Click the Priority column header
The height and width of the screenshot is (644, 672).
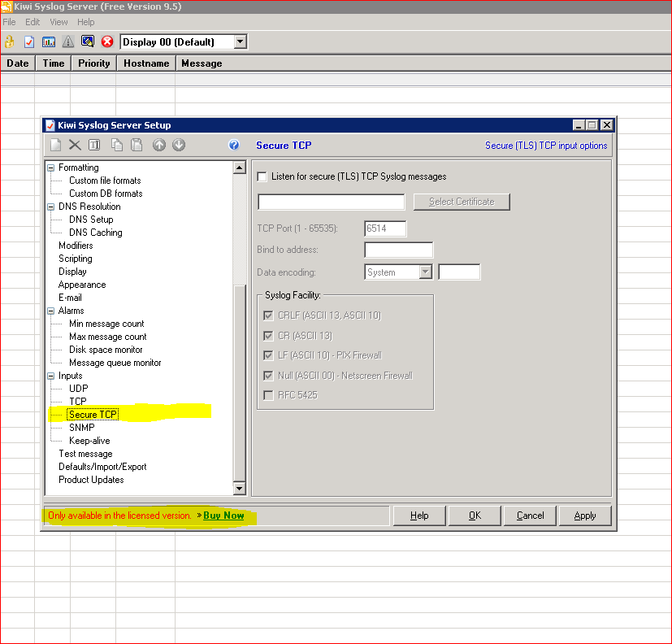(x=94, y=63)
